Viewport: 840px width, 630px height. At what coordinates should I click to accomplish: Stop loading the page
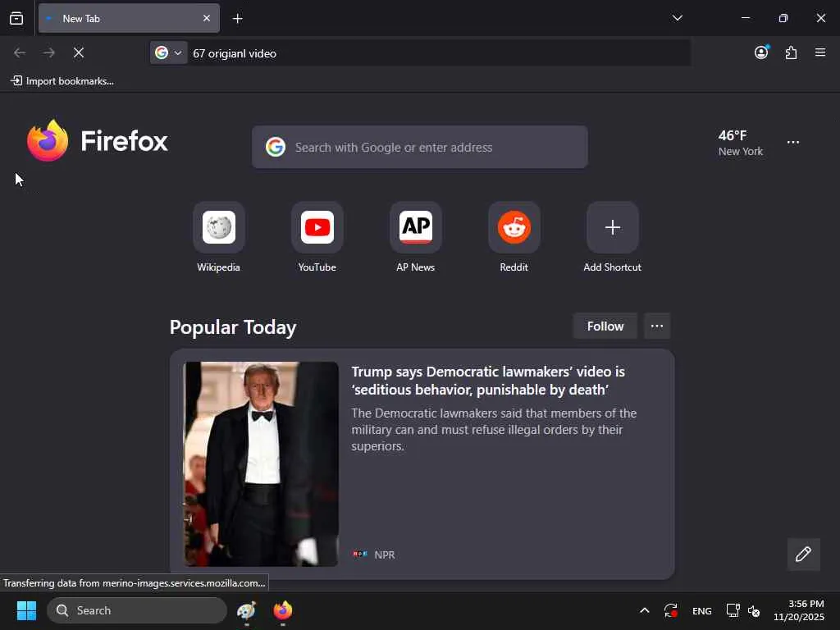[x=78, y=52]
